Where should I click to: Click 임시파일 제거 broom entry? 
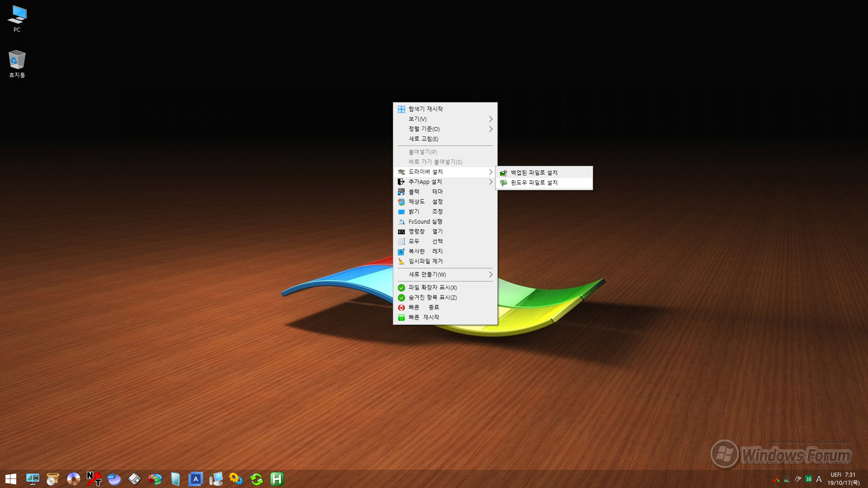(x=445, y=261)
